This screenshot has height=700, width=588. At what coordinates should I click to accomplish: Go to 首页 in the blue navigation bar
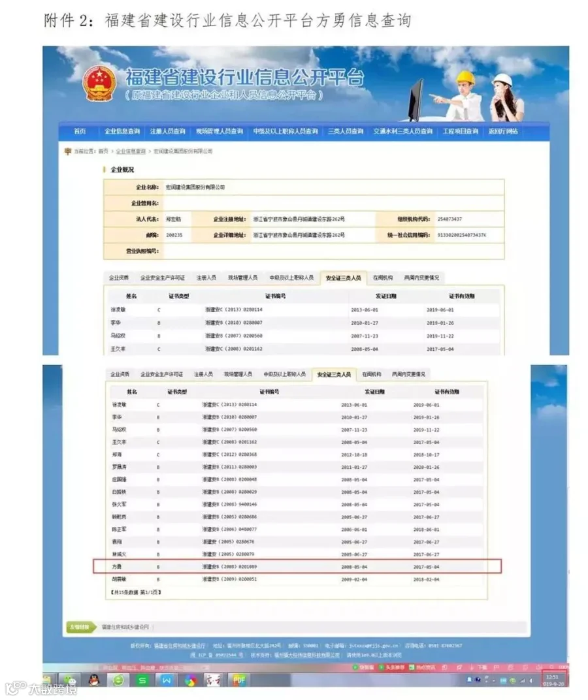(80, 131)
